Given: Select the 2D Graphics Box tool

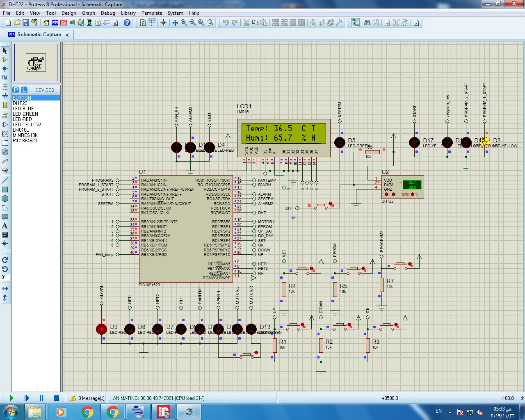Looking at the screenshot, I should click(x=5, y=189).
